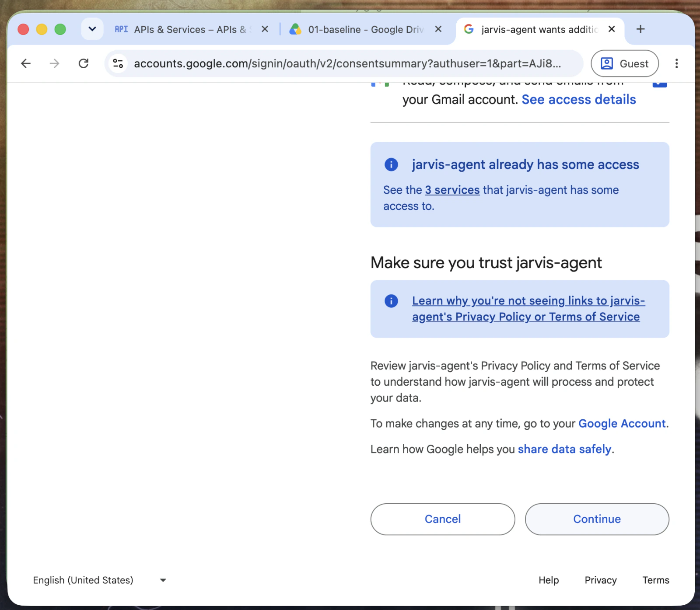Click the Guest profile button
The height and width of the screenshot is (610, 700).
pyautogui.click(x=625, y=64)
